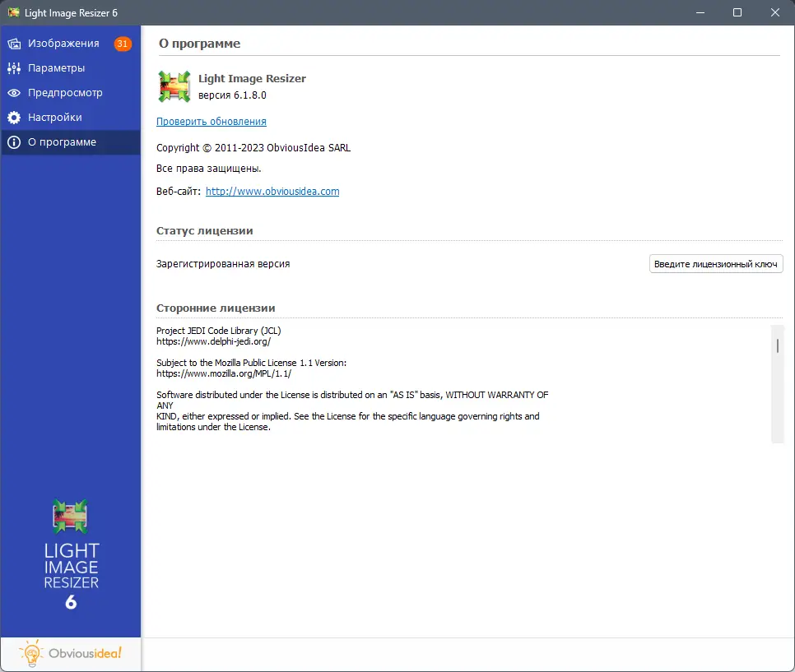Click Проверить обновления link
The width and height of the screenshot is (795, 672).
[211, 122]
